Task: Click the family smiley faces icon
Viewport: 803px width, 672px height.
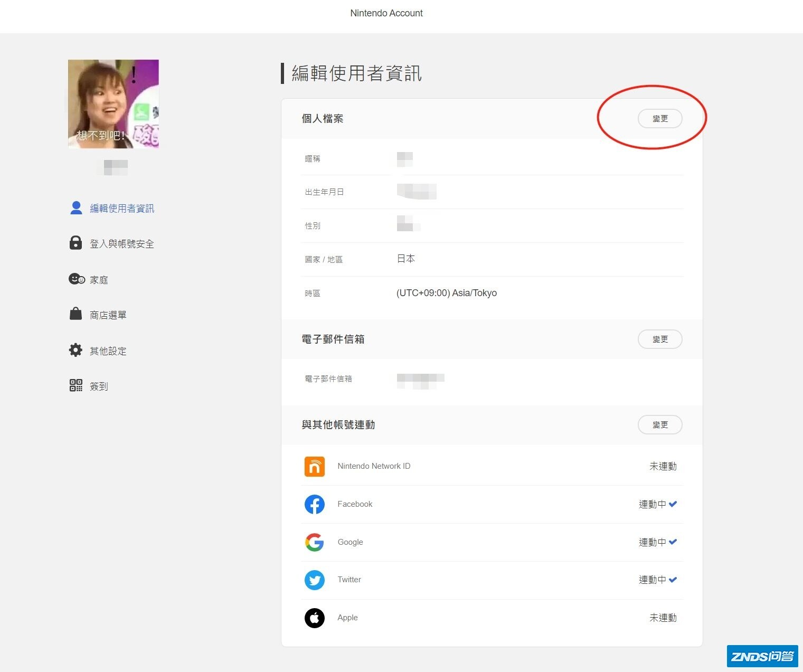Action: tap(77, 279)
